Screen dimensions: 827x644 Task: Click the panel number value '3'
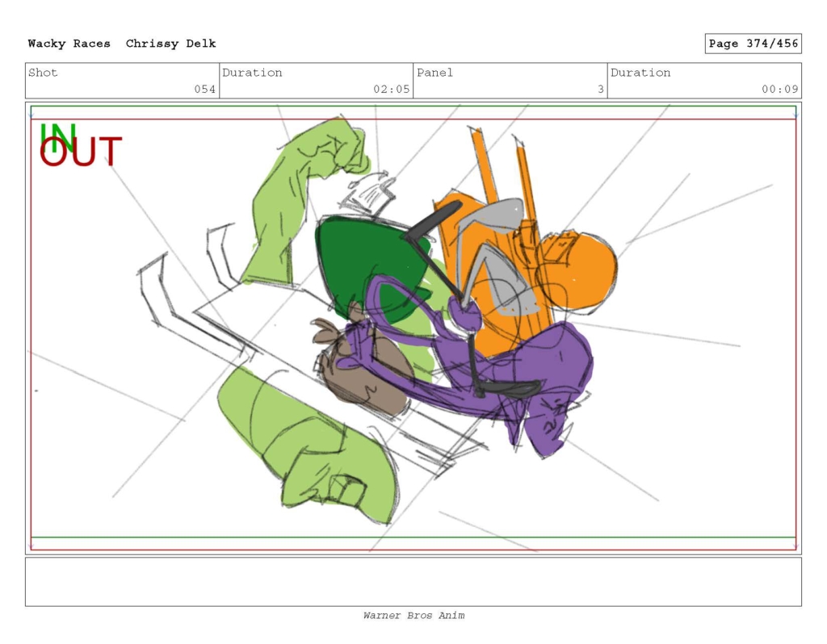(600, 89)
